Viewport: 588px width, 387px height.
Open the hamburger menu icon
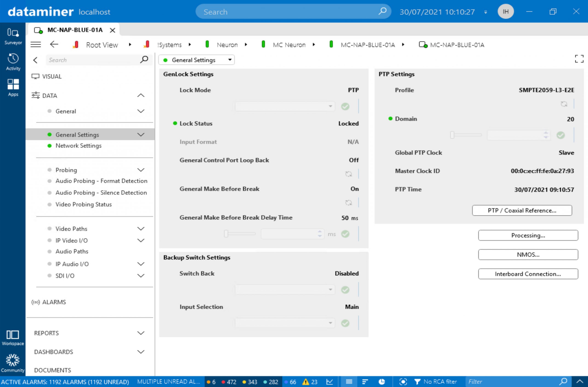[36, 45]
